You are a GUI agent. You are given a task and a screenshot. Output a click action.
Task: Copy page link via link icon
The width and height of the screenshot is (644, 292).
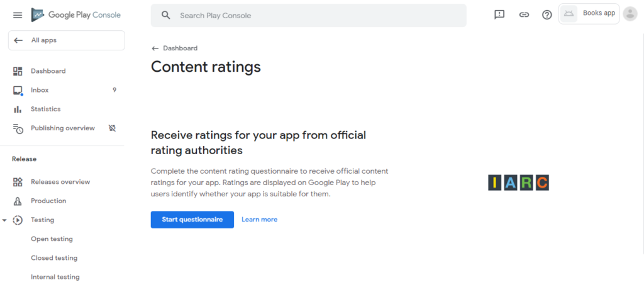click(524, 15)
